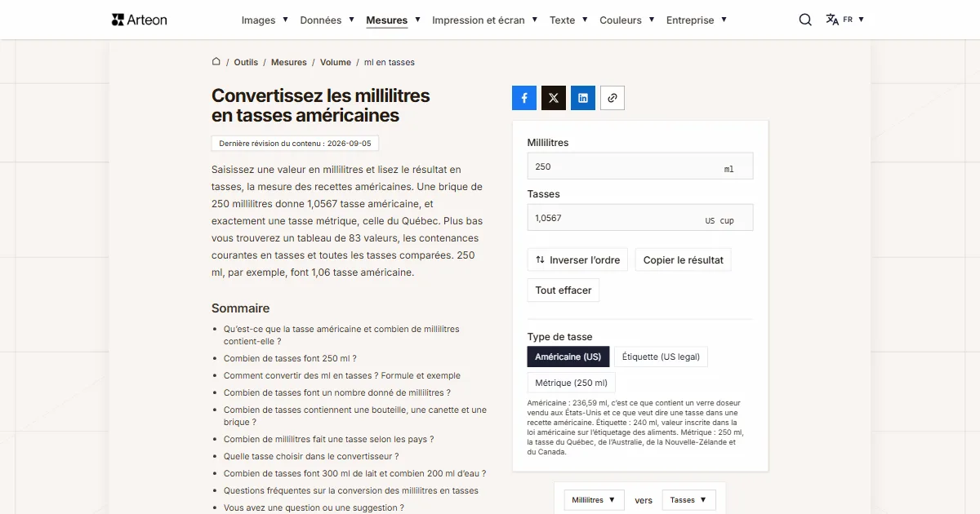Click the Arteon logo
The image size is (980, 514).
[140, 20]
